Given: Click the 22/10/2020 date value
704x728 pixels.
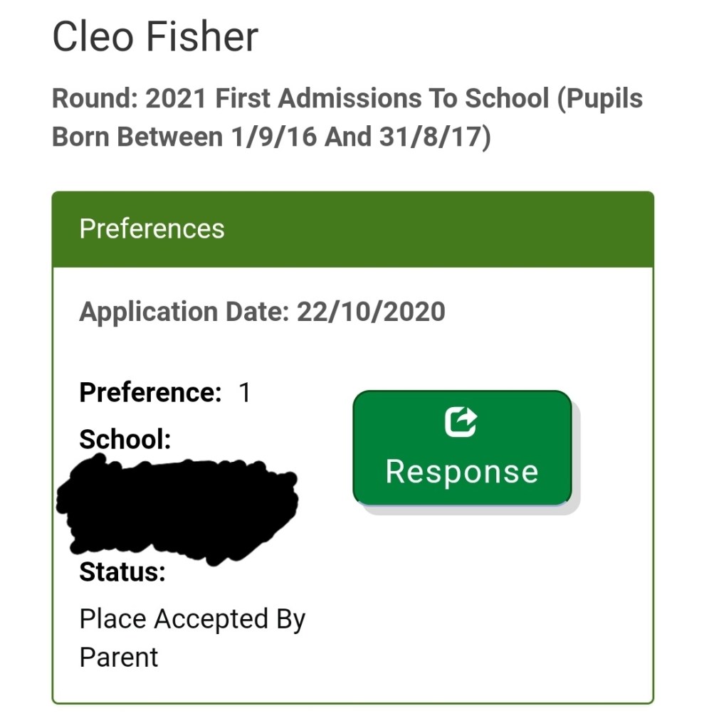Looking at the screenshot, I should [x=371, y=312].
